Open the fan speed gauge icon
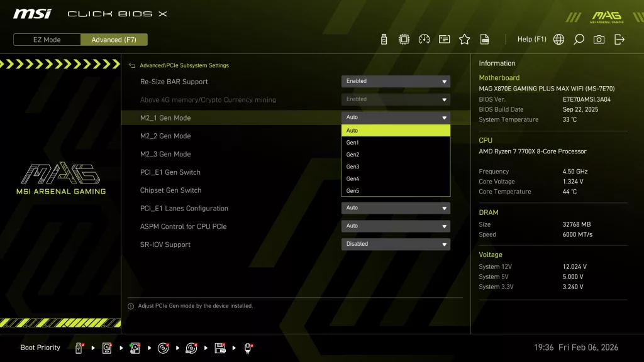The width and height of the screenshot is (644, 362). pos(425,38)
